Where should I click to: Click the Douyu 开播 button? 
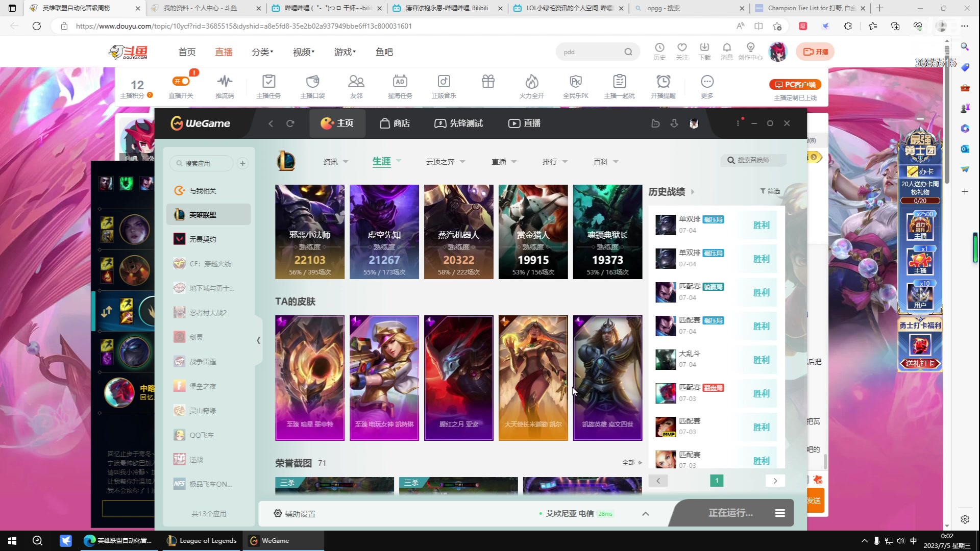[816, 52]
